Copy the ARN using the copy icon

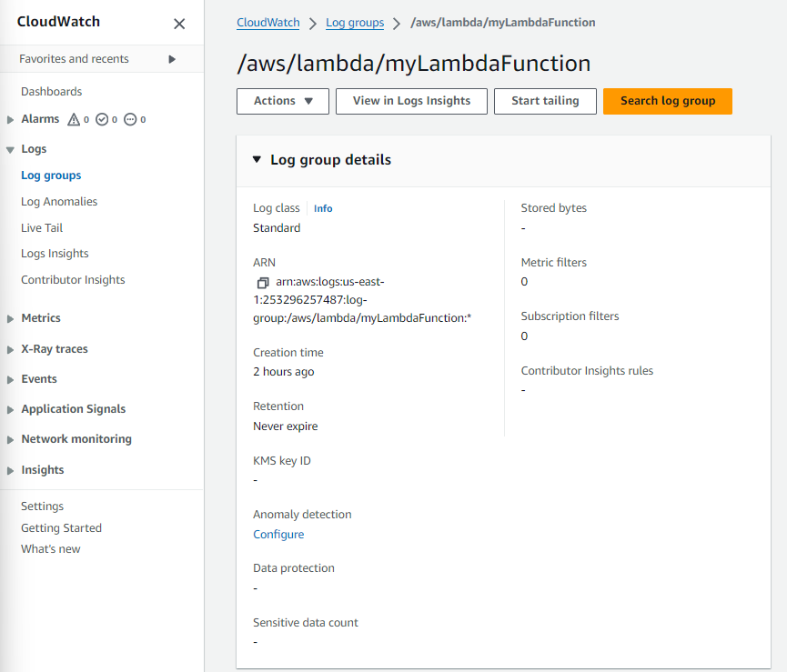coord(263,283)
